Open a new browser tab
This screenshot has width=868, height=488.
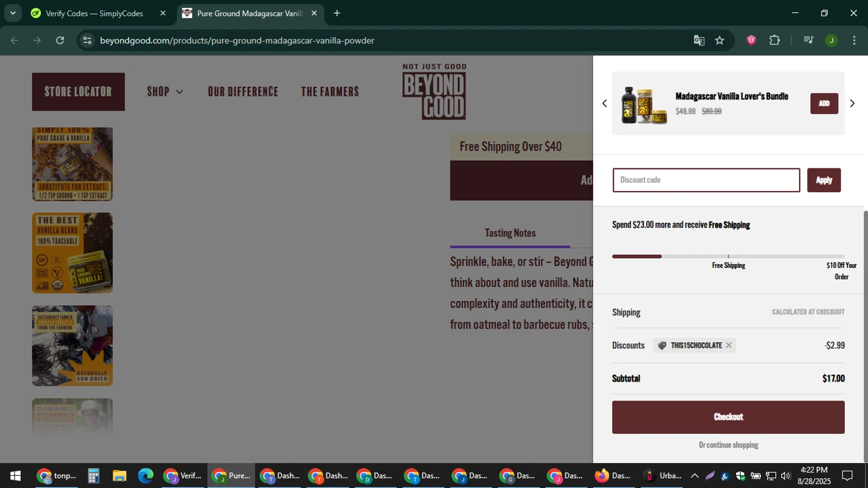click(337, 13)
